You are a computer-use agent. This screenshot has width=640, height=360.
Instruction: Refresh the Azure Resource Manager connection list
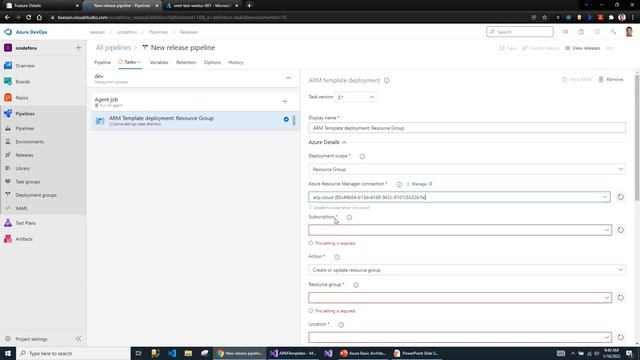pyautogui.click(x=620, y=197)
